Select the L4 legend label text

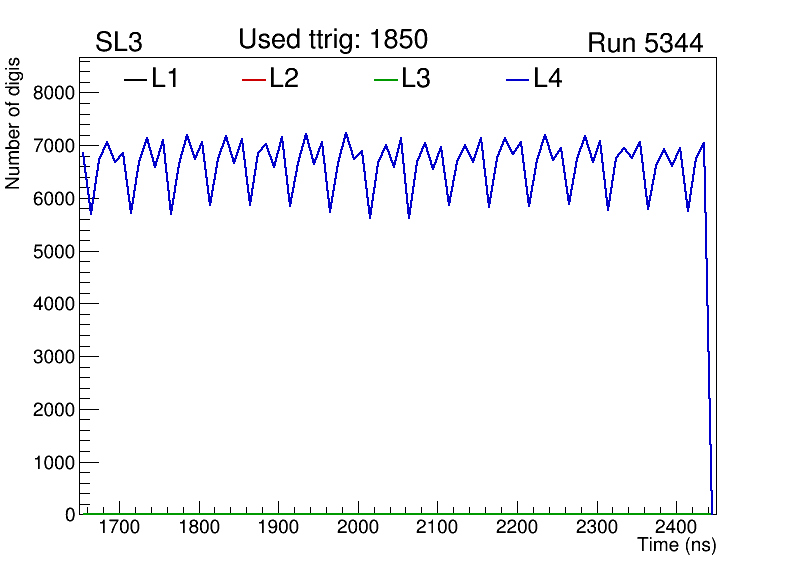click(x=548, y=79)
